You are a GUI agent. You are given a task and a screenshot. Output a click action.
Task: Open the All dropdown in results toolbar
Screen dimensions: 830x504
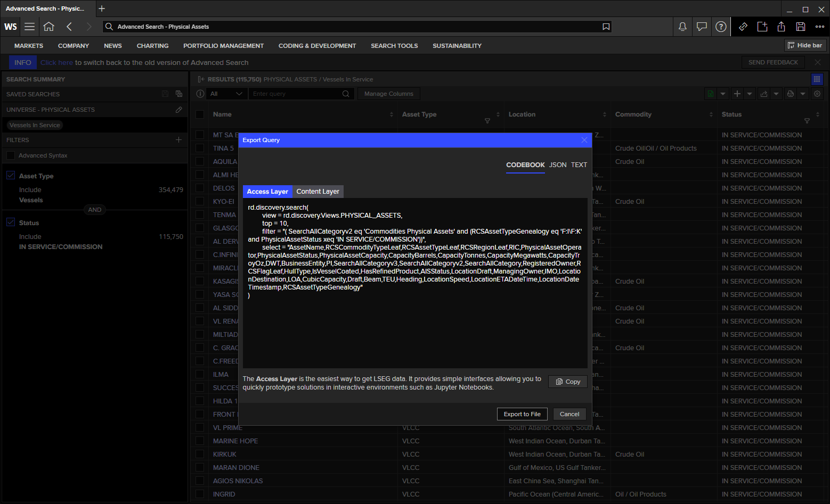click(x=226, y=94)
